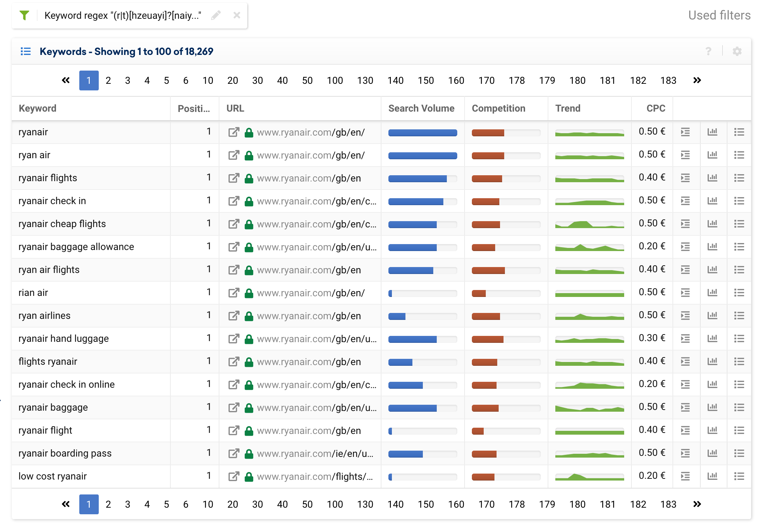Click keyword 'ryanair hand luggage'
The width and height of the screenshot is (765, 532).
[x=64, y=339]
